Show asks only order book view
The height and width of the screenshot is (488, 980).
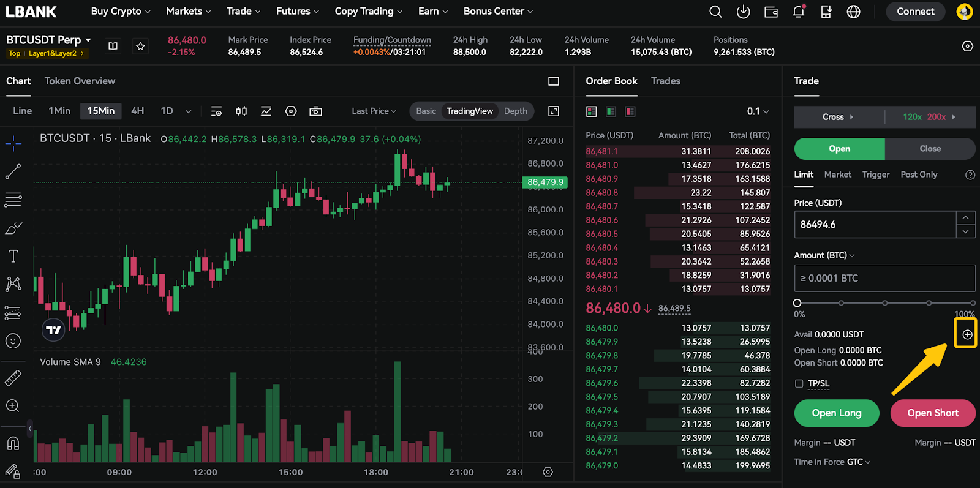click(630, 111)
